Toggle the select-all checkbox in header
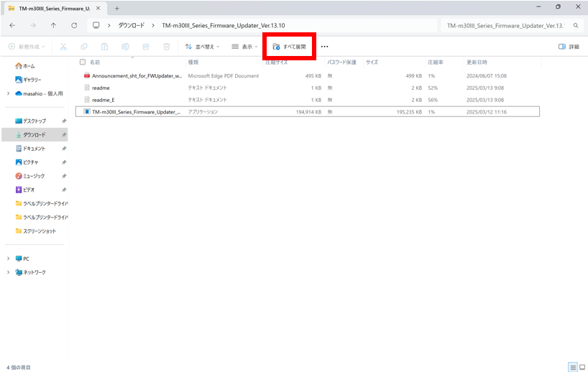The height and width of the screenshot is (372, 588). click(83, 62)
